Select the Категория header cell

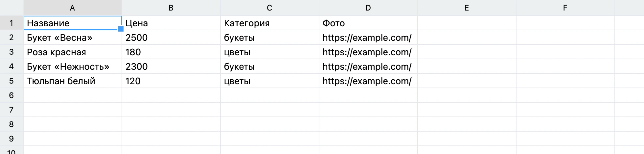click(x=270, y=23)
